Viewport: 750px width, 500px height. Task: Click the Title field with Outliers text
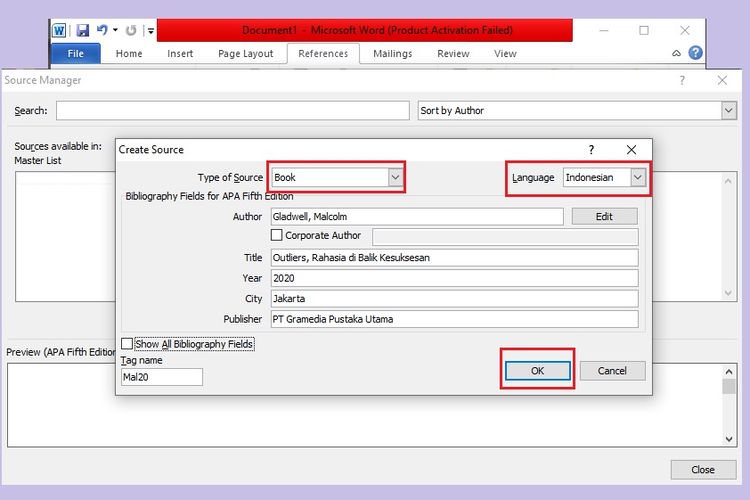tap(454, 257)
